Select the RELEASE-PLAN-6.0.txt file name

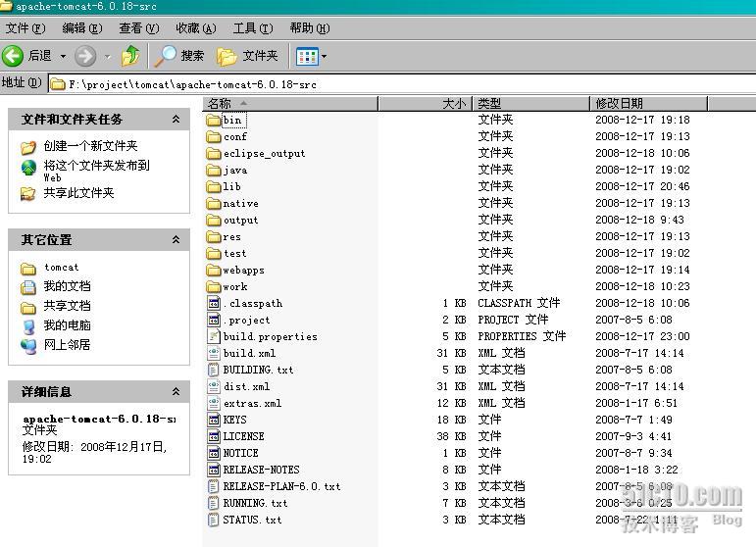click(x=281, y=486)
